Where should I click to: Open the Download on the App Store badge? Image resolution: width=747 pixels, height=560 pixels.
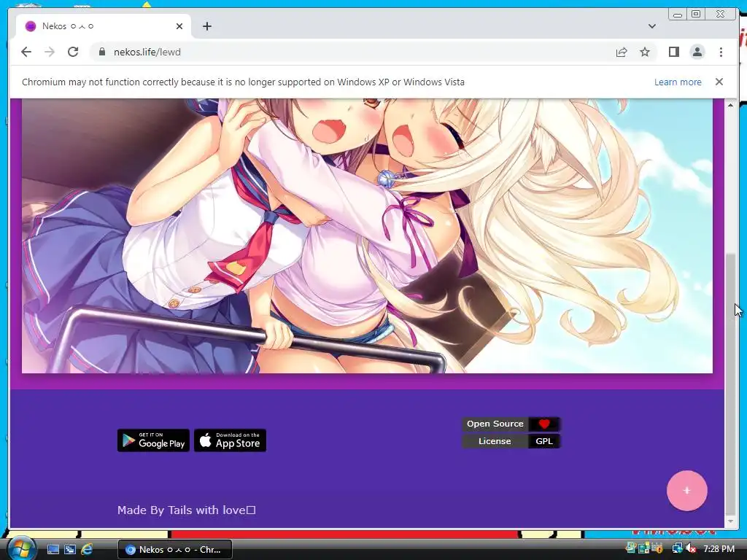[230, 440]
